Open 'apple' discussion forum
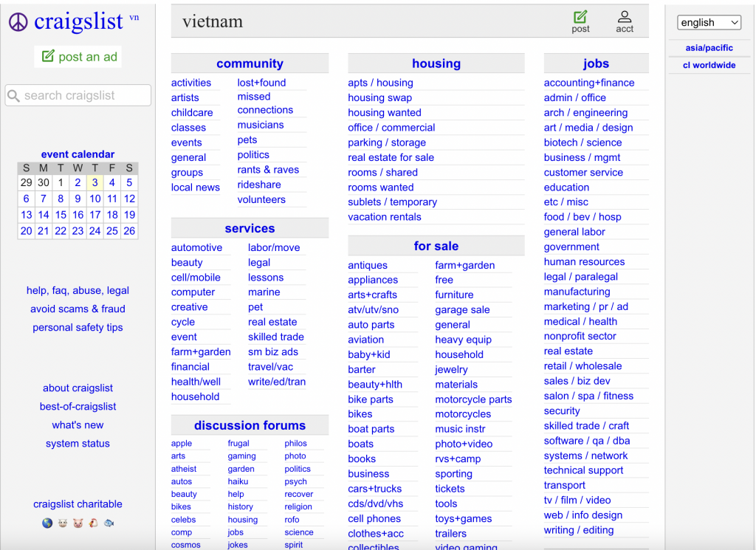This screenshot has width=756, height=550. (182, 444)
